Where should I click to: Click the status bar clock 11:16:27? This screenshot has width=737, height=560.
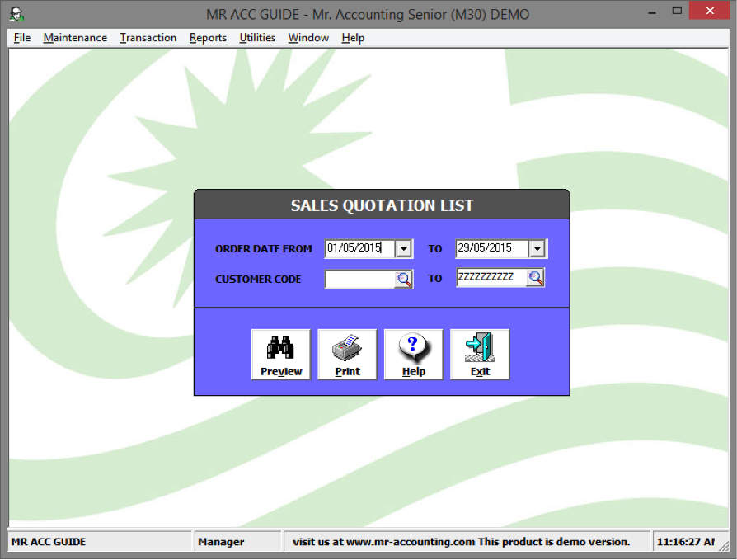click(686, 542)
